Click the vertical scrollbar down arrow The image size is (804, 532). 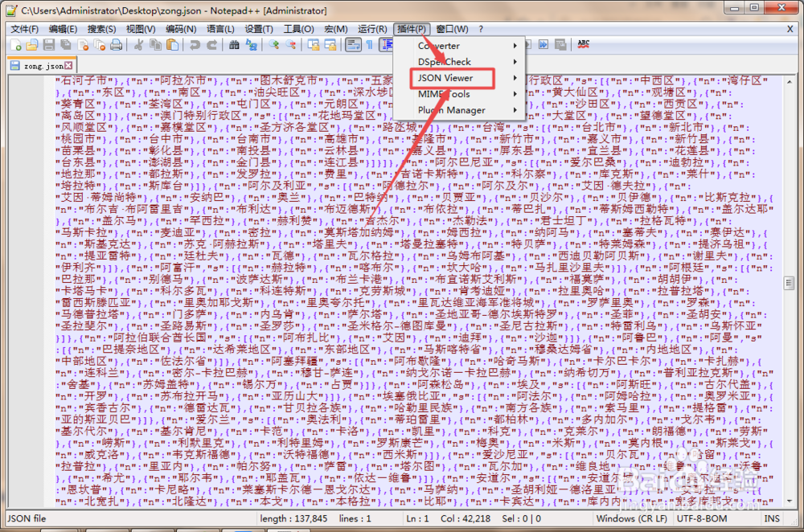point(790,501)
